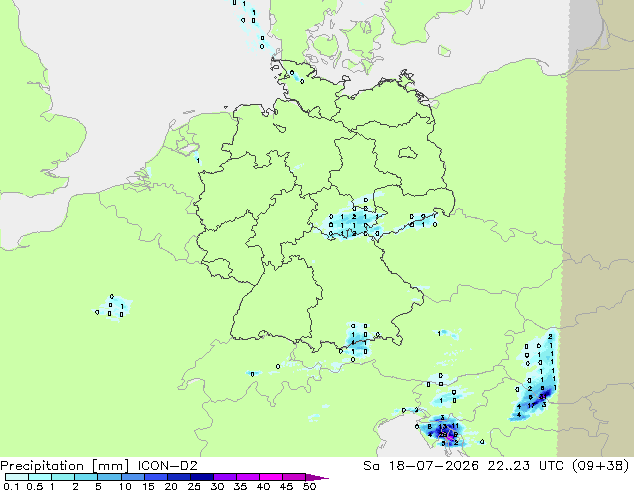The width and height of the screenshot is (634, 490).
Task: Click the legend value '35'
Action: (x=240, y=486)
